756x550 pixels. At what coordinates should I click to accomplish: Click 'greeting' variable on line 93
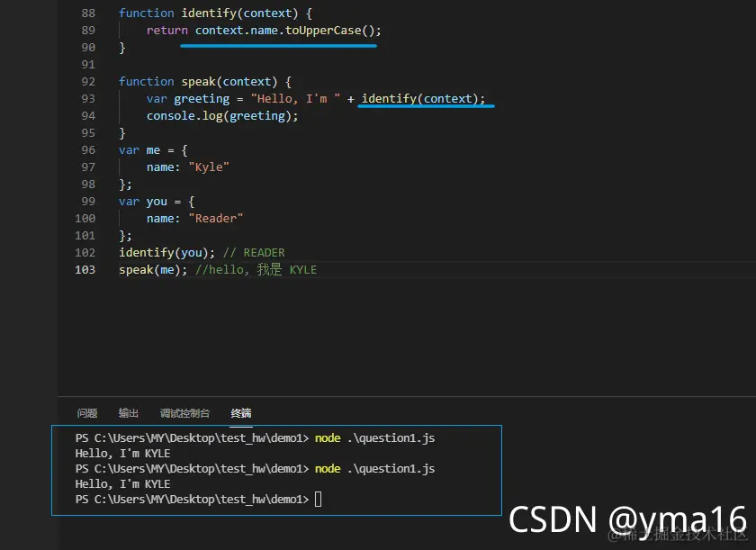[202, 99]
